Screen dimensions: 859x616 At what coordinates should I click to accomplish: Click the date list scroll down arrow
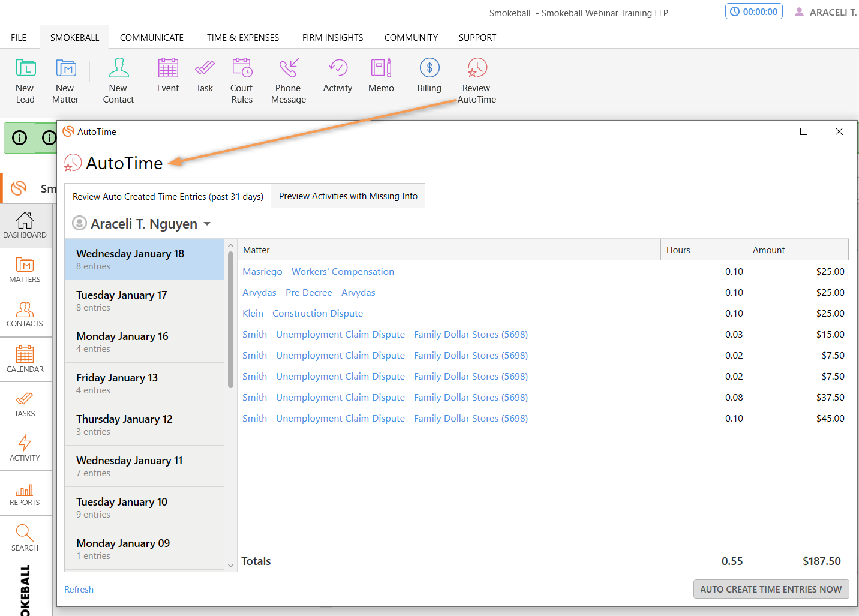[230, 565]
